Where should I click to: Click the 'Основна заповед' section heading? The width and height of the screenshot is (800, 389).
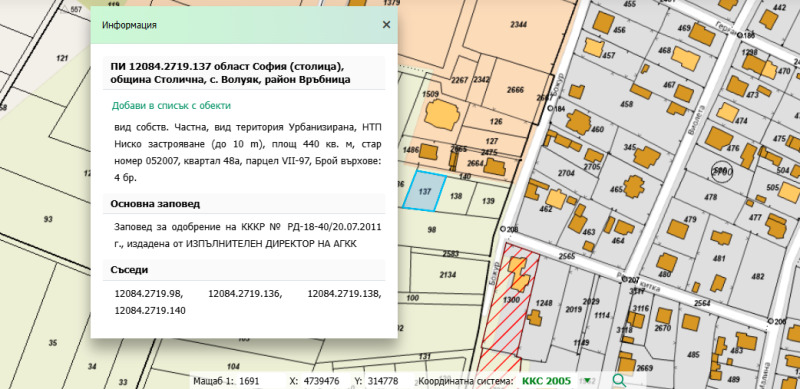click(155, 204)
